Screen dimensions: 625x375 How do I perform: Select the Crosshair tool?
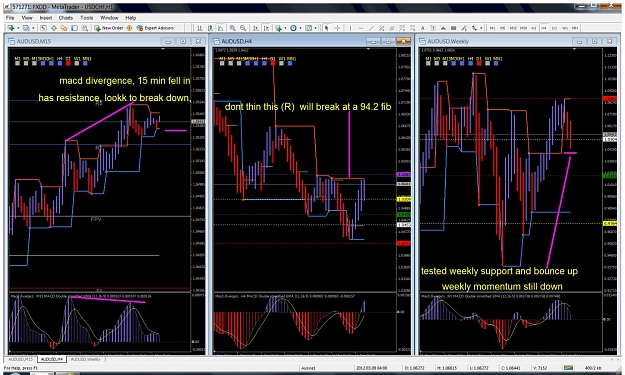pos(337,28)
